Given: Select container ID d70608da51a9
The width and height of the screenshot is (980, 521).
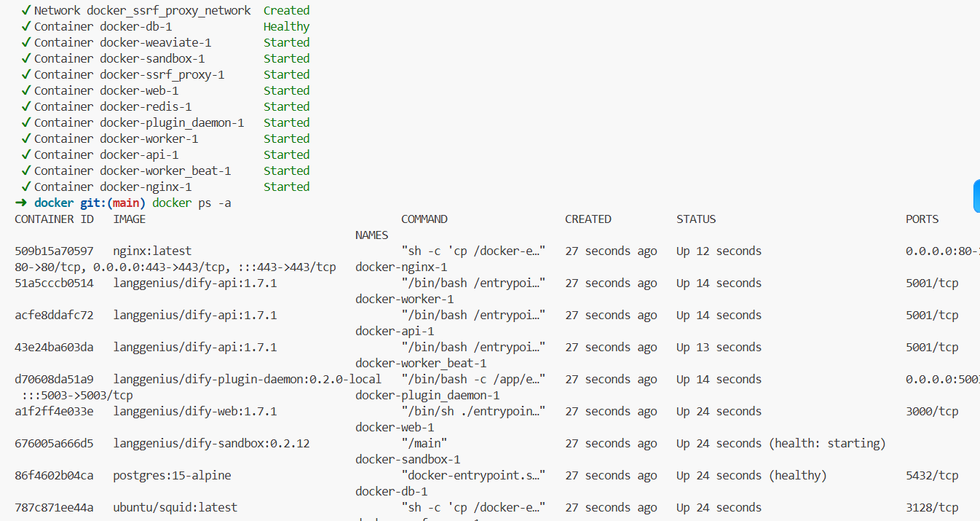Looking at the screenshot, I should pos(54,380).
